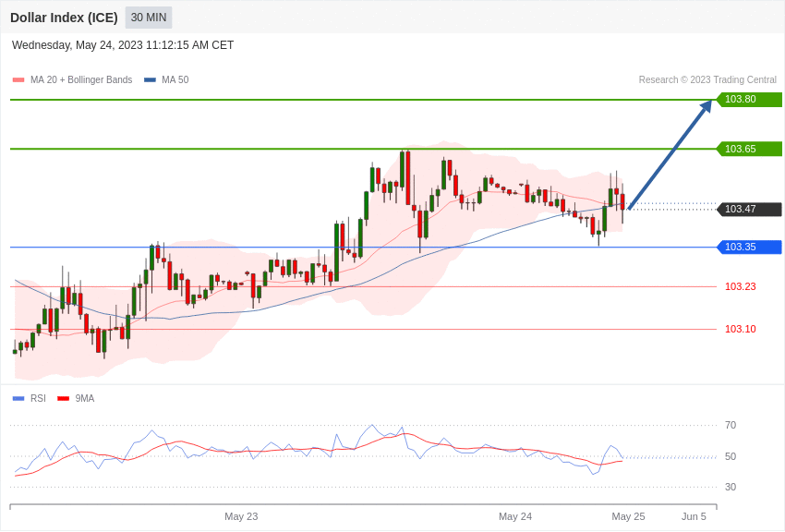785x532 pixels.
Task: Click the MA 50 legend label
Action: click(175, 79)
